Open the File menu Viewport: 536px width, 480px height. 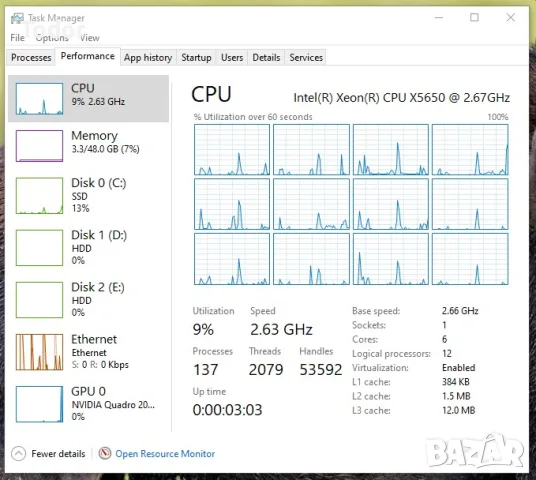[x=17, y=38]
